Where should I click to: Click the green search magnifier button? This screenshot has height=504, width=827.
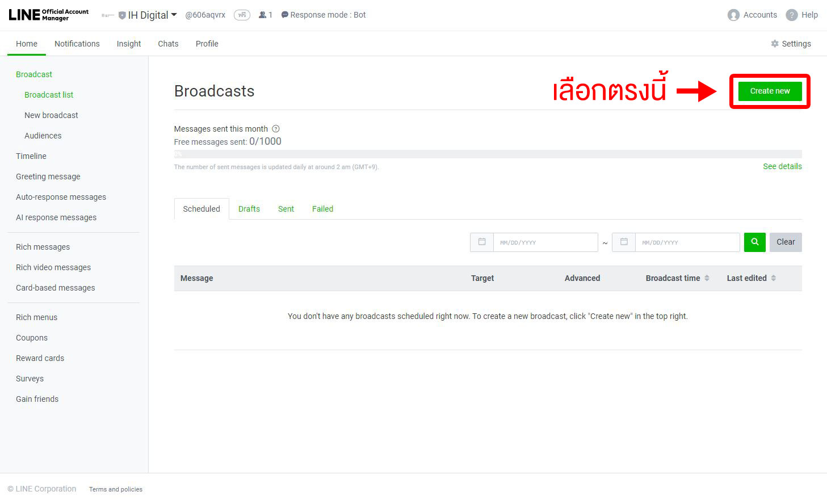coord(754,242)
